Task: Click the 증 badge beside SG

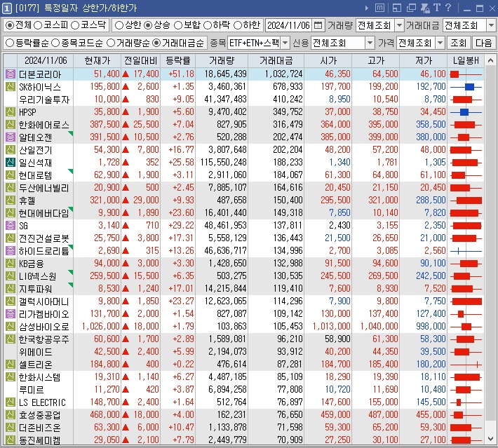Action: point(10,226)
